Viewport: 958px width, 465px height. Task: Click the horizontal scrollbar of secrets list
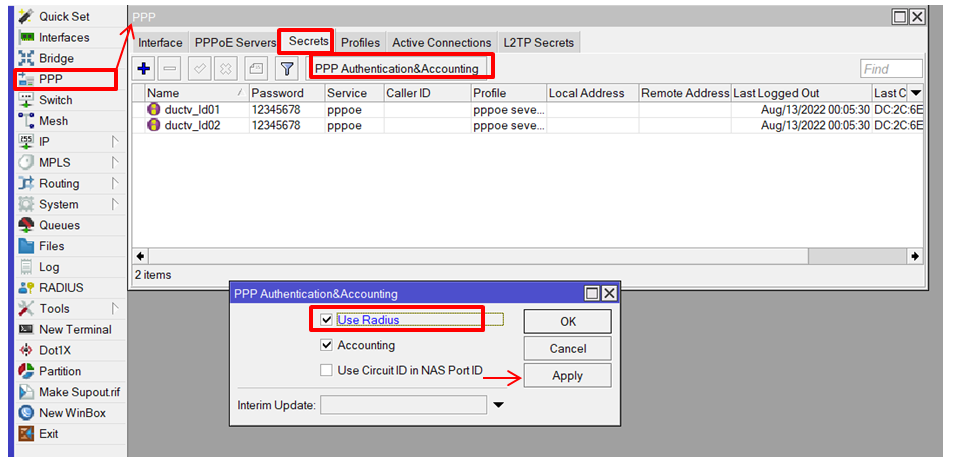470,256
